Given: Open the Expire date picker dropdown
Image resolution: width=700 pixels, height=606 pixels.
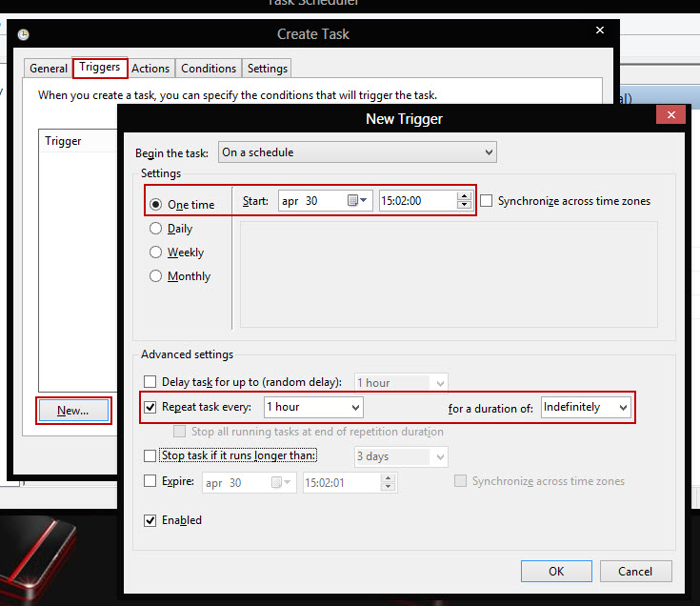Looking at the screenshot, I should tap(281, 482).
